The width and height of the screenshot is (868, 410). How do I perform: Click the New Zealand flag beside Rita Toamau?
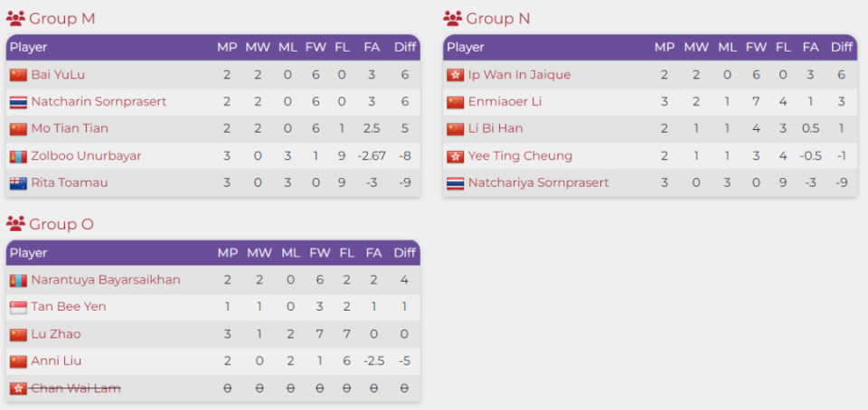tap(18, 183)
